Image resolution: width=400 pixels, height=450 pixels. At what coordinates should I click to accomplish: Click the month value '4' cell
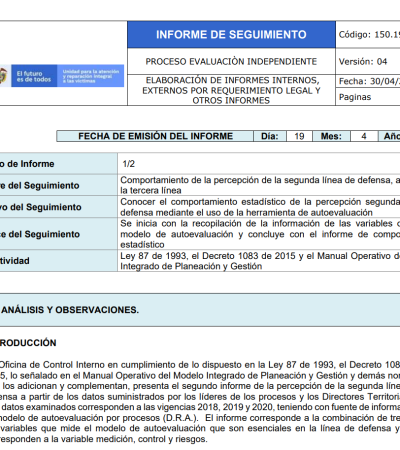364,136
